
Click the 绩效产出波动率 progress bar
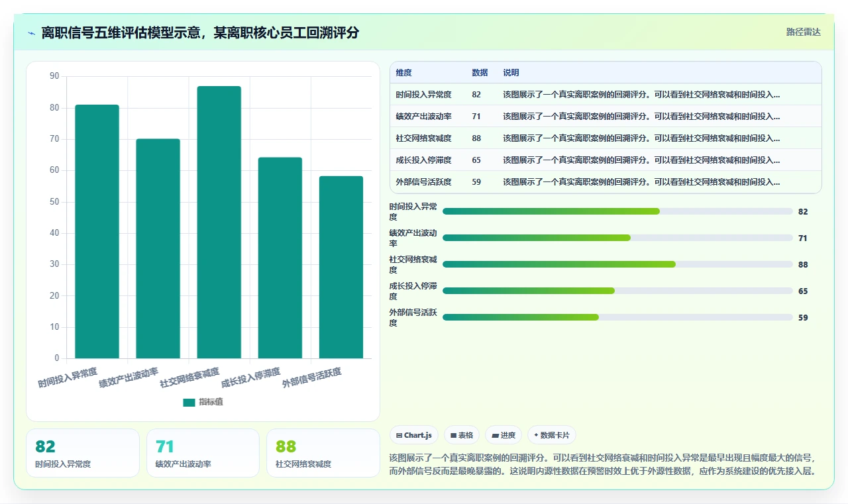coord(617,238)
